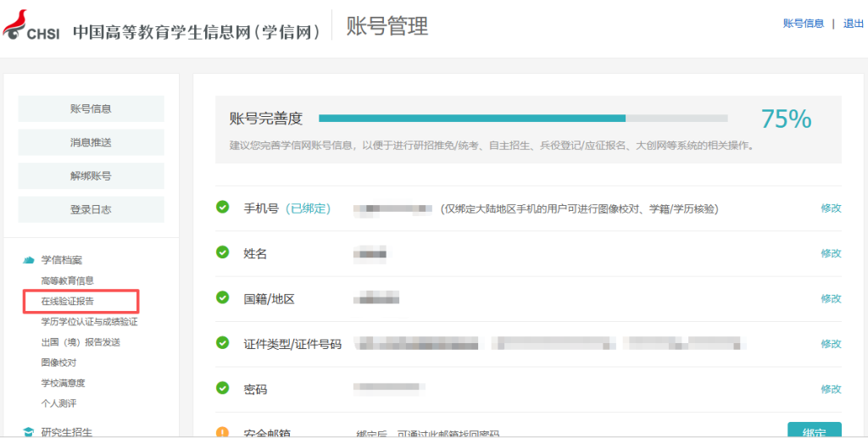Click the green check icon beside 密码
The width and height of the screenshot is (868, 438).
(223, 388)
